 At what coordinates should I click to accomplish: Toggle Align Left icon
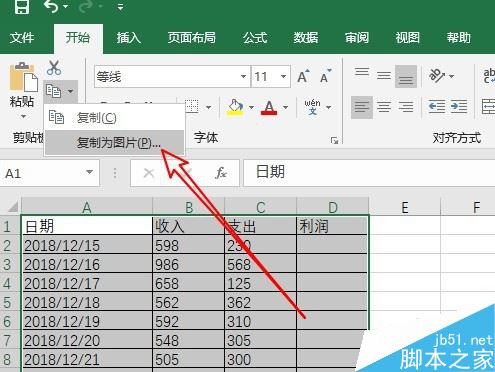362,107
